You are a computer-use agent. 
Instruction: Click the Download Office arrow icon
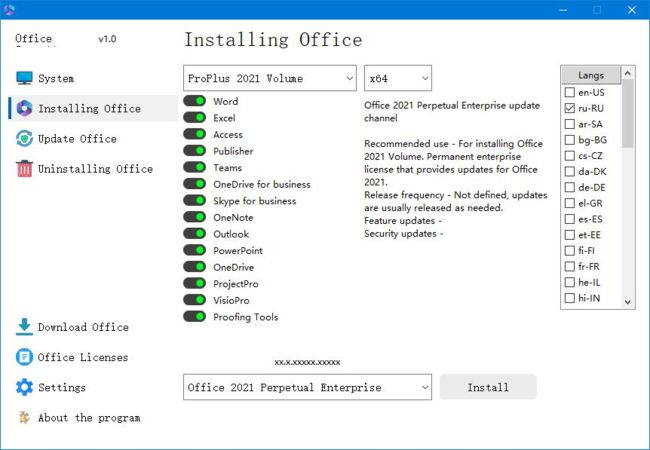24,327
